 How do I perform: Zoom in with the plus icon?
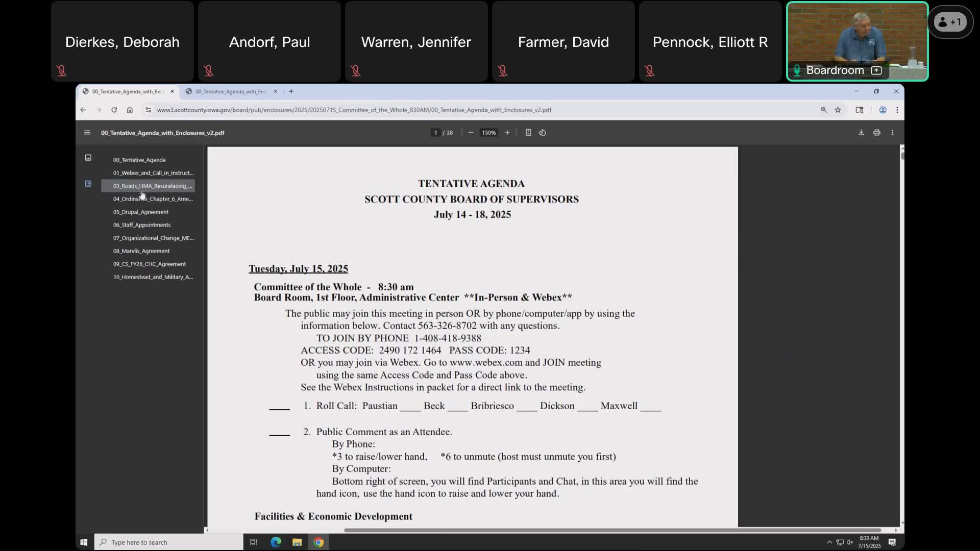click(x=507, y=133)
